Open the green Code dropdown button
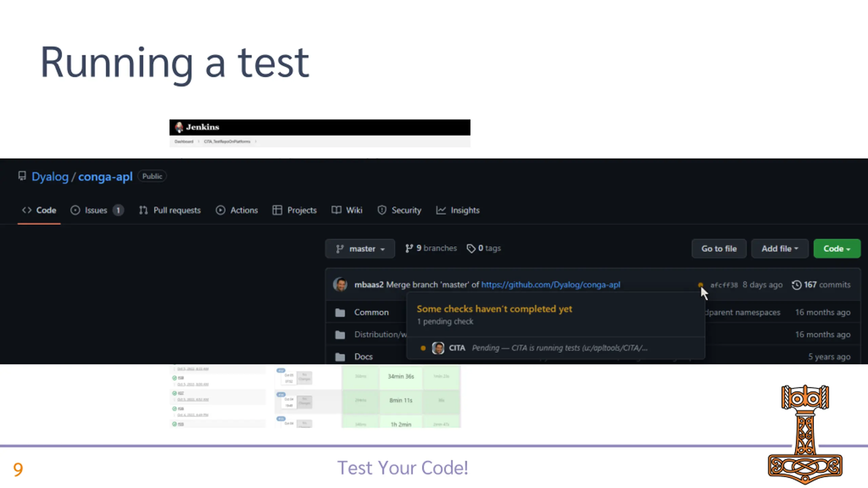The height and width of the screenshot is (488, 868). click(837, 249)
